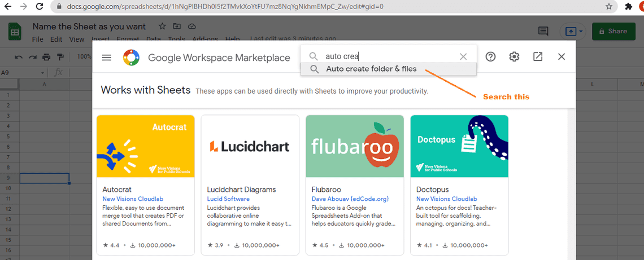This screenshot has height=260, width=644.
Task: Open the cell name box dropdown
Action: (42, 73)
